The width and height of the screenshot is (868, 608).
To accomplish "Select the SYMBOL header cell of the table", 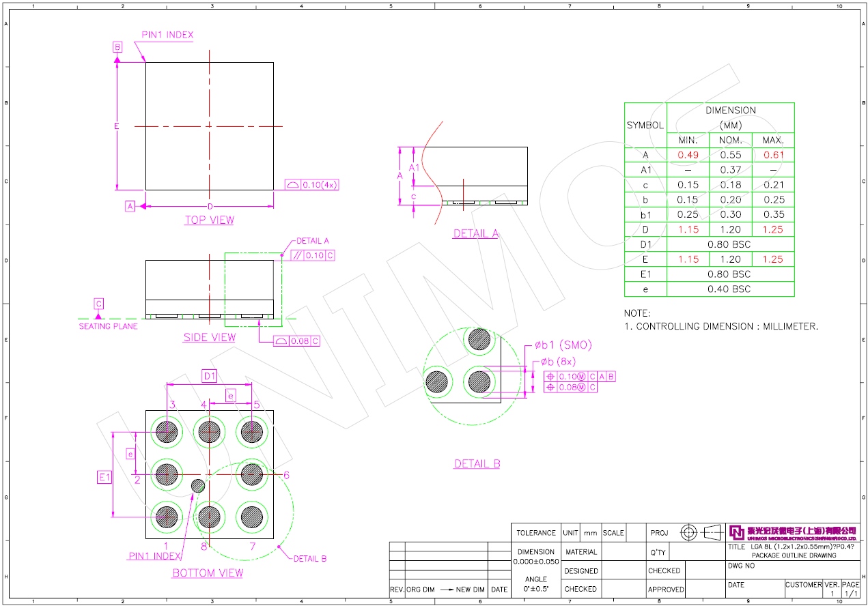I will coord(645,126).
